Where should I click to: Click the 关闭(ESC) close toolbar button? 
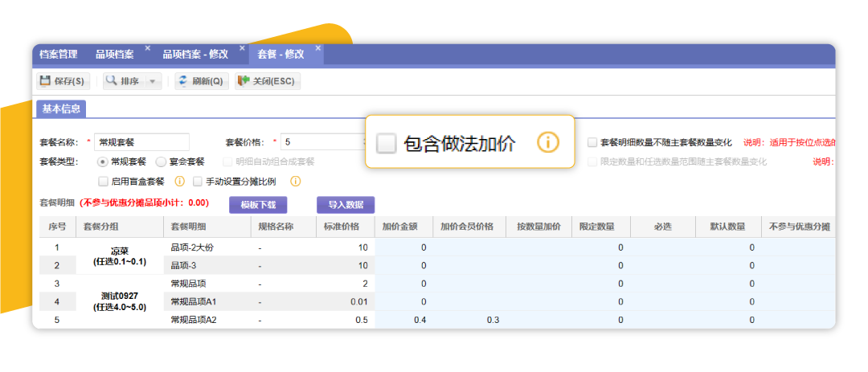[x=268, y=81]
